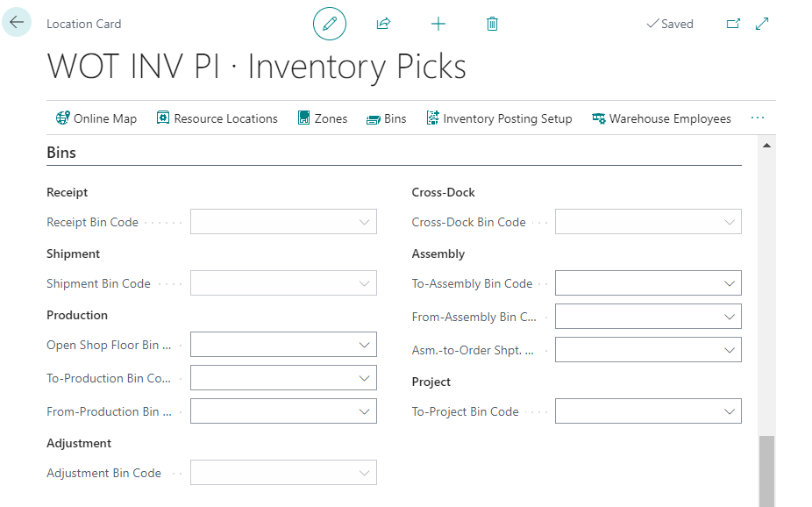812x507 pixels.
Task: Delete the location using trash icon
Action: click(x=493, y=24)
